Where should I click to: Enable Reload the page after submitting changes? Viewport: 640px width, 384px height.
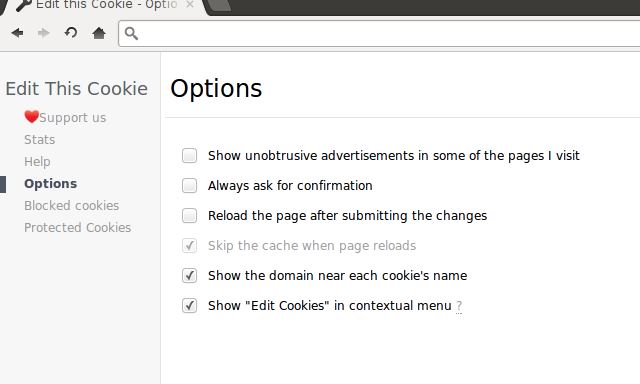[189, 215]
